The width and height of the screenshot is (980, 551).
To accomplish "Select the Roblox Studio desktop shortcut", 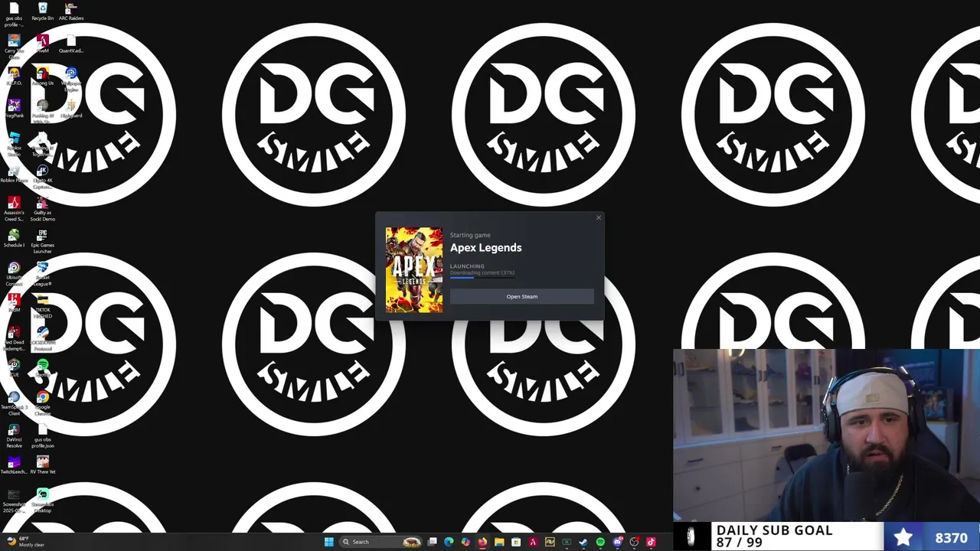I will coord(14,143).
